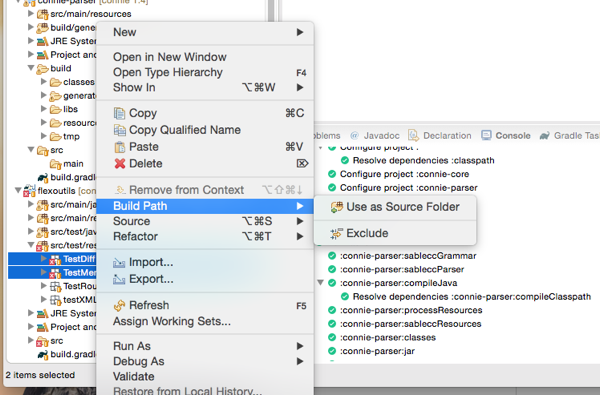Switch to the Gradle Tasks tab

pos(569,135)
